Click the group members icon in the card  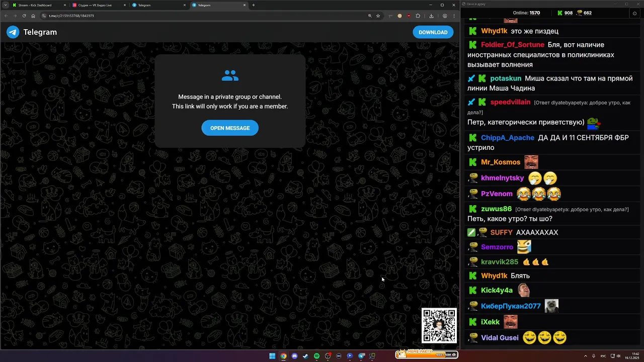[230, 76]
